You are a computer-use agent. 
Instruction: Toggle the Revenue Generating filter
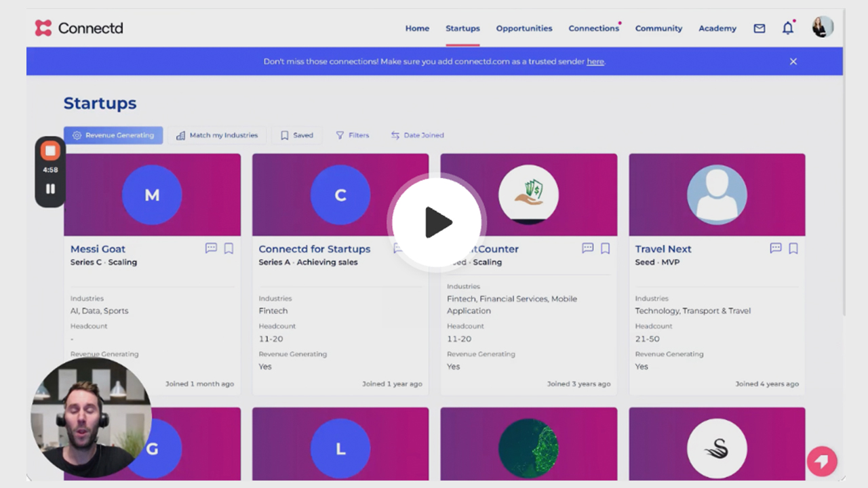pyautogui.click(x=113, y=135)
